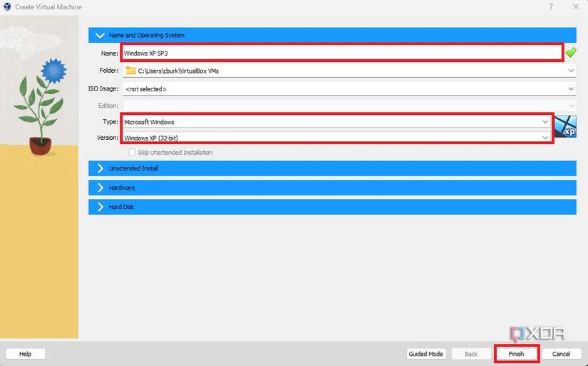Image resolution: width=588 pixels, height=366 pixels.
Task: Click the 'ISO Image:' label
Action: (103, 88)
